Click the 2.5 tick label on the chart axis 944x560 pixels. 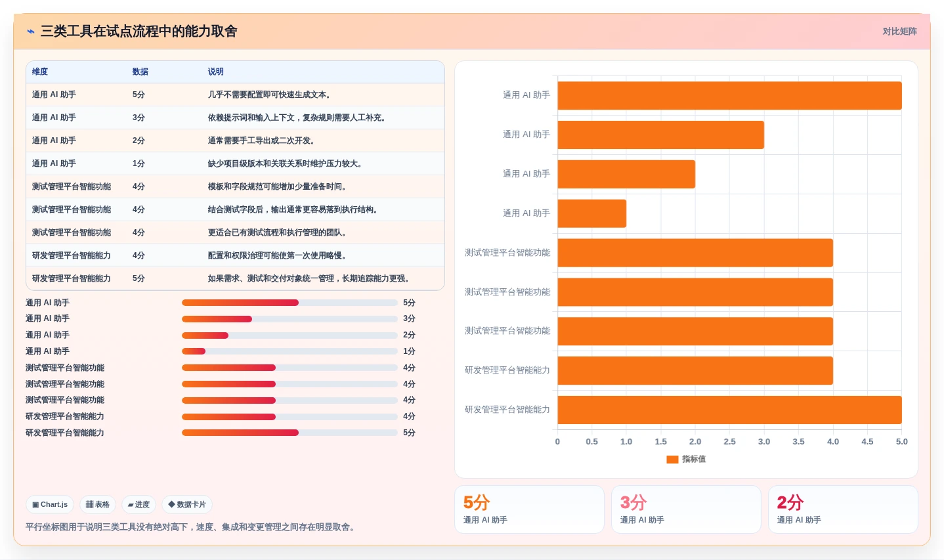(729, 442)
